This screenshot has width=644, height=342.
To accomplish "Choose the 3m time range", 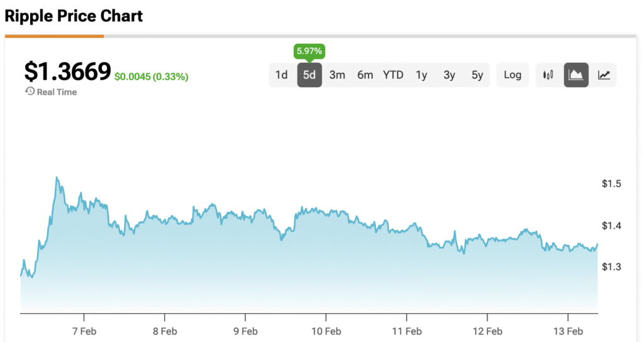I will click(x=337, y=75).
